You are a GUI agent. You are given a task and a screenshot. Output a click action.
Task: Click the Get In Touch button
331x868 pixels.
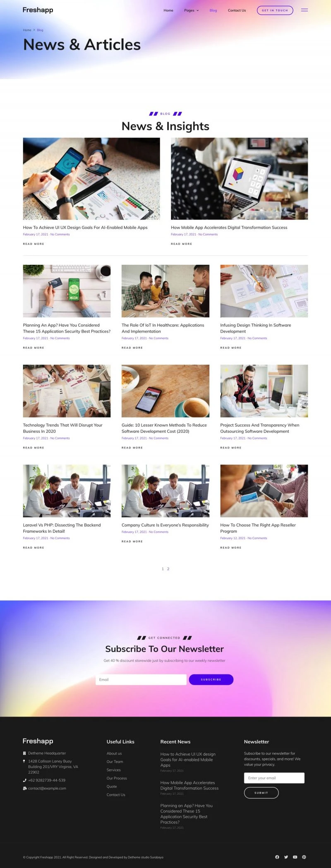click(275, 10)
